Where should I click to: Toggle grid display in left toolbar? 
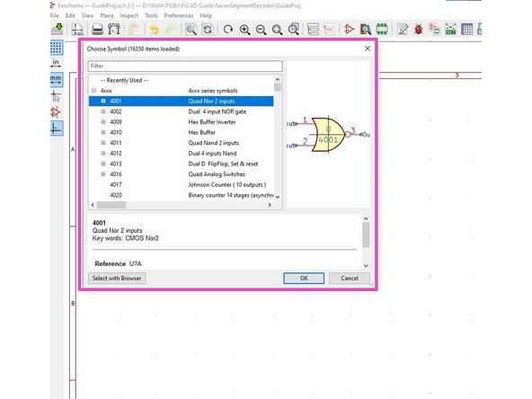point(57,47)
